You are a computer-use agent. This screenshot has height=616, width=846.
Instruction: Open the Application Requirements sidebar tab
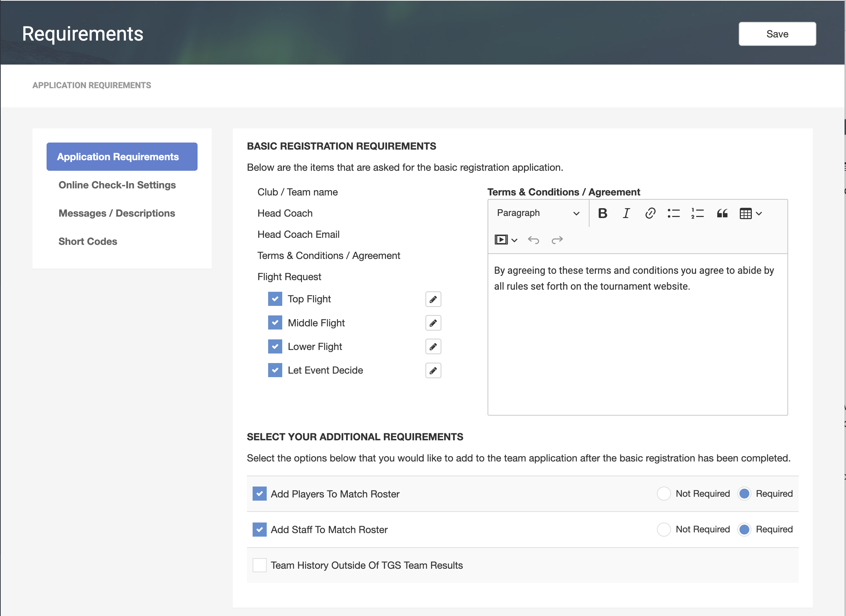[122, 157]
